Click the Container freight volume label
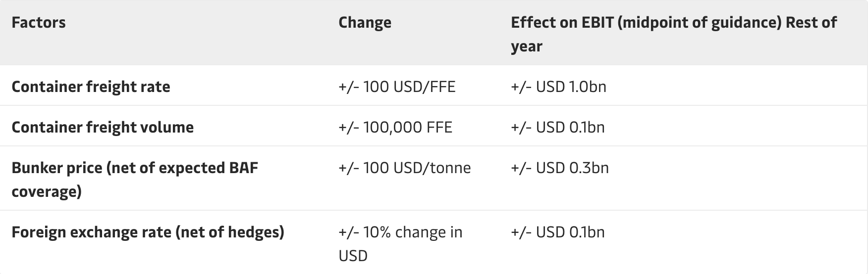The width and height of the screenshot is (868, 274). 103,128
